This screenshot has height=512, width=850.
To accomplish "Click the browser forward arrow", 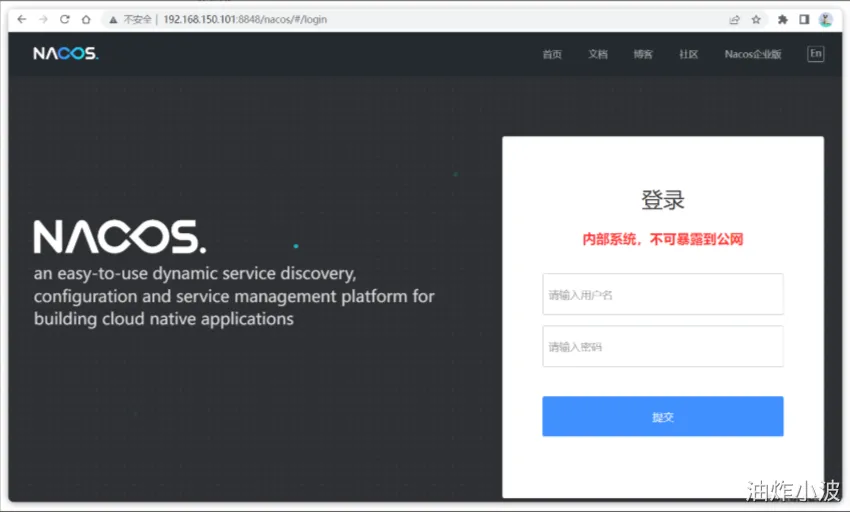I will click(x=43, y=20).
